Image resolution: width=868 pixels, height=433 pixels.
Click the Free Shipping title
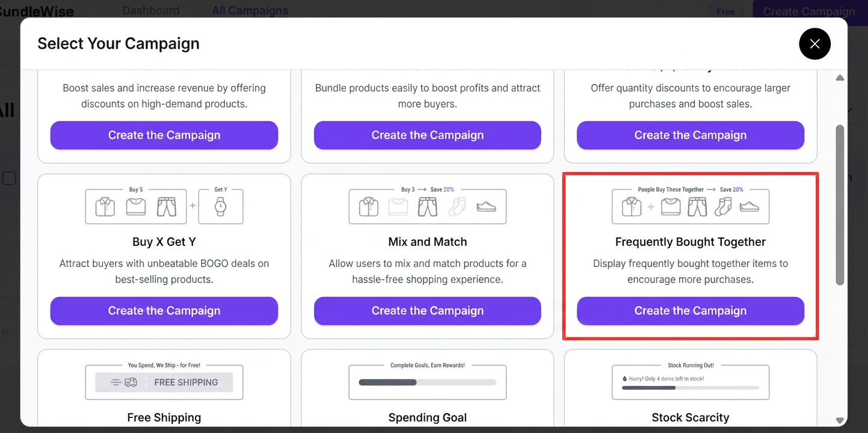(x=164, y=417)
